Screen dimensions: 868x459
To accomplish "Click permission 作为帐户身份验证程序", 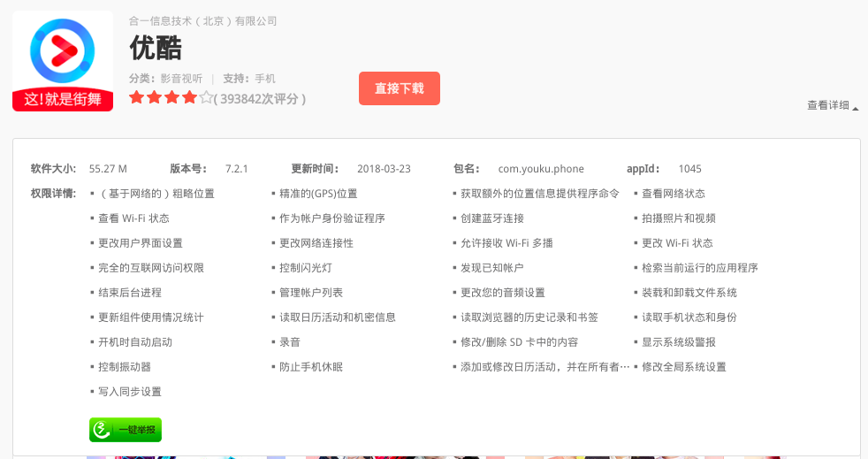I will pyautogui.click(x=331, y=218).
